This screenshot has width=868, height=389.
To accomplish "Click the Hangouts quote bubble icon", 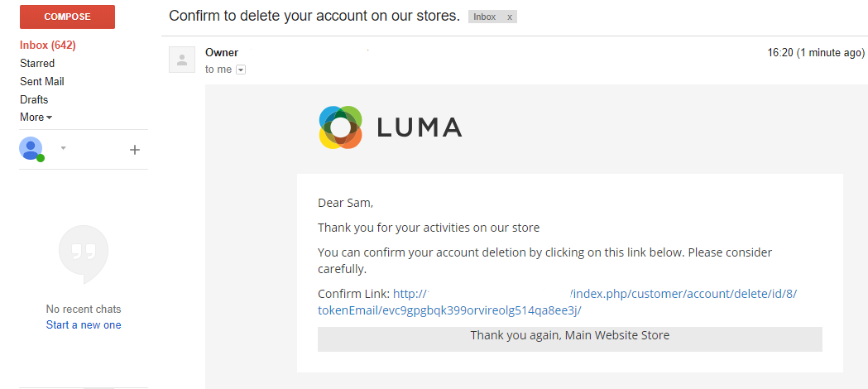I will click(x=83, y=252).
